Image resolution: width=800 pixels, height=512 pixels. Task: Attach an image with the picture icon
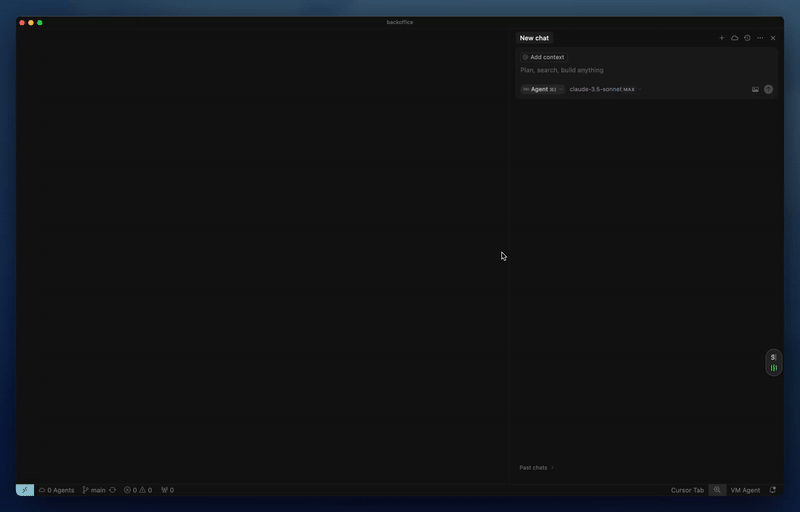[x=755, y=89]
